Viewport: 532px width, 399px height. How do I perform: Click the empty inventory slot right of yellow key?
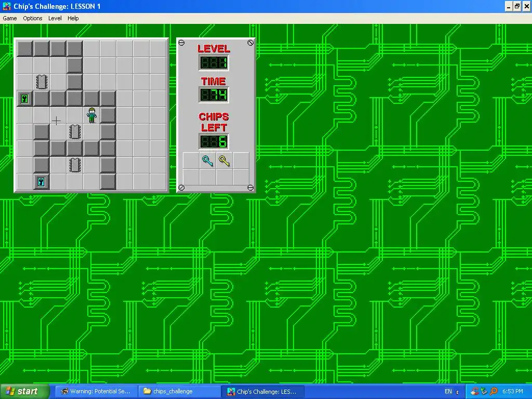[x=241, y=161]
